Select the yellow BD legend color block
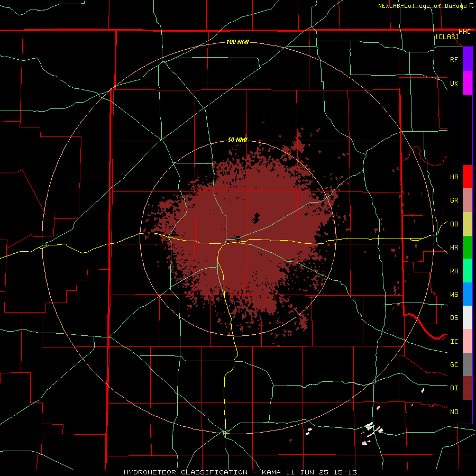 467,224
